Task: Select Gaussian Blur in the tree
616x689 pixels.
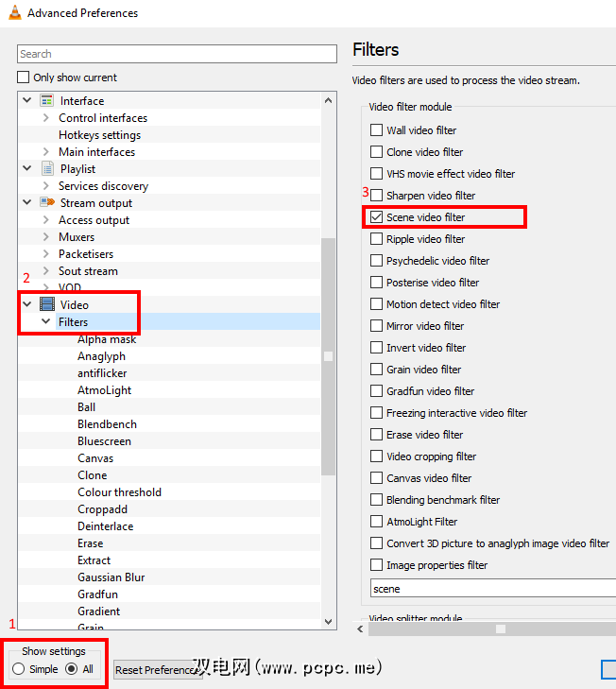Action: coord(111,577)
